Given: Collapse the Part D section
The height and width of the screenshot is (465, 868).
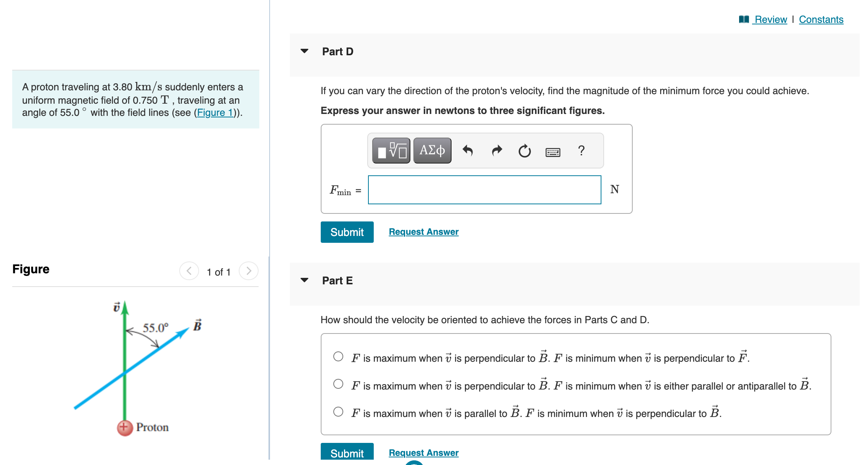Looking at the screenshot, I should 304,51.
